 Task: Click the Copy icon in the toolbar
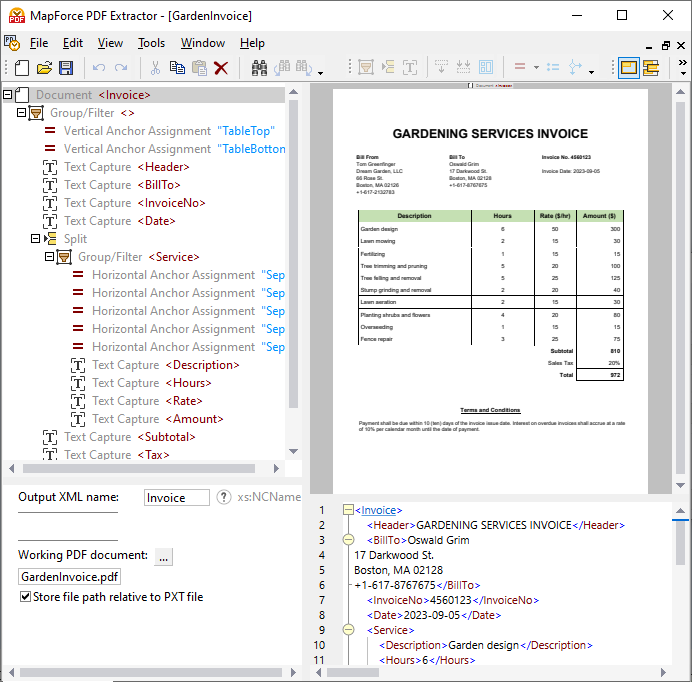point(177,68)
